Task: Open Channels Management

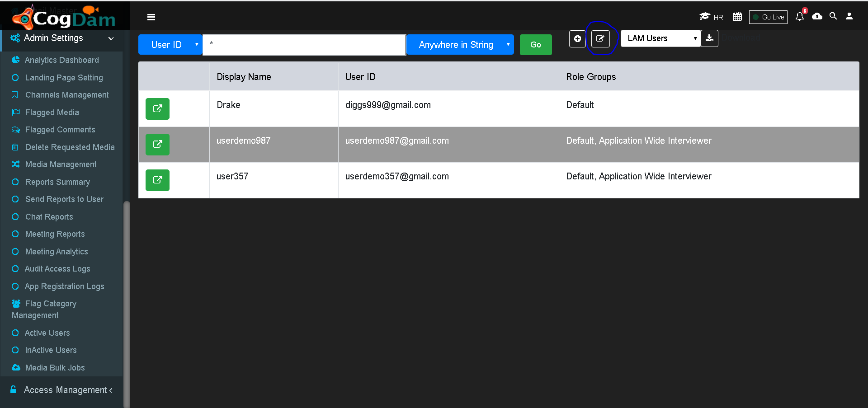Action: (67, 95)
